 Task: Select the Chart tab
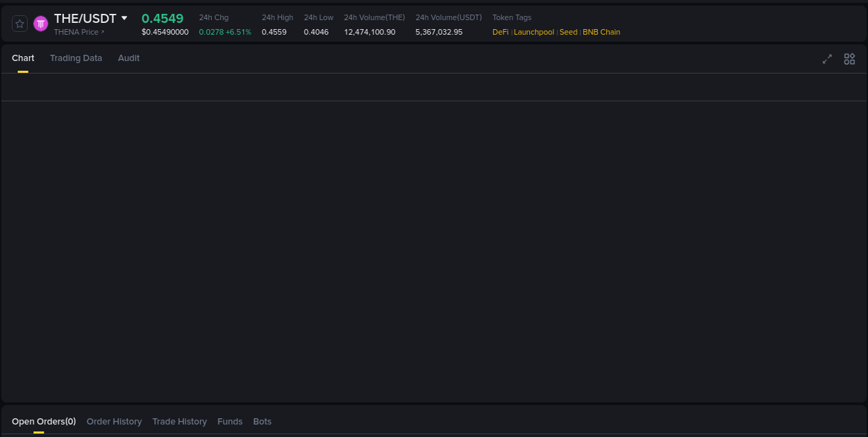click(23, 58)
